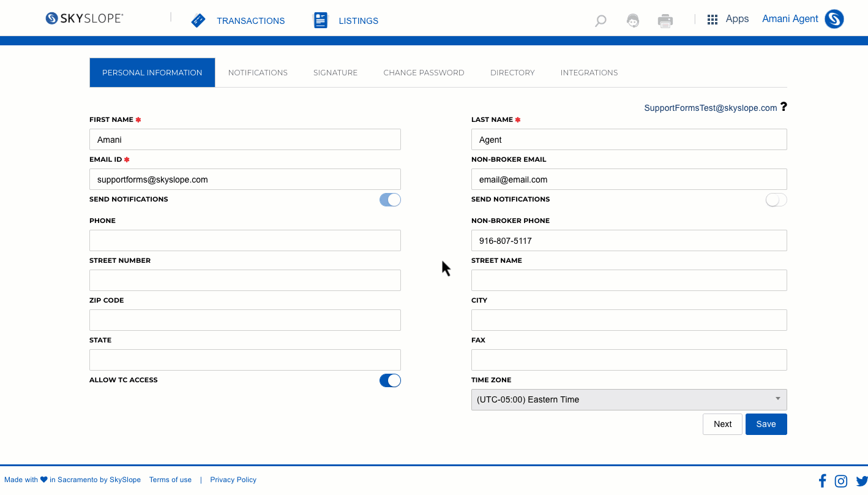Open the support agent headset icon
Screen dimensions: 868x495
[x=633, y=21]
